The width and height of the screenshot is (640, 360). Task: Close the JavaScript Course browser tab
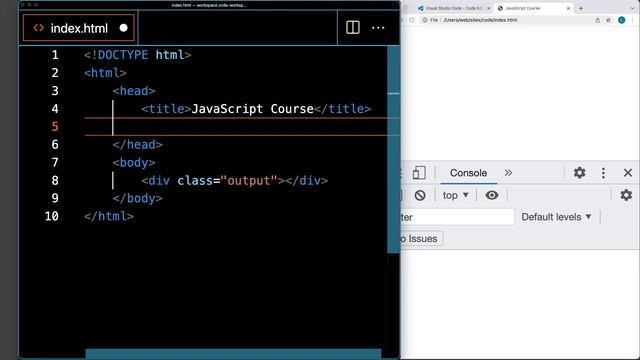(568, 8)
